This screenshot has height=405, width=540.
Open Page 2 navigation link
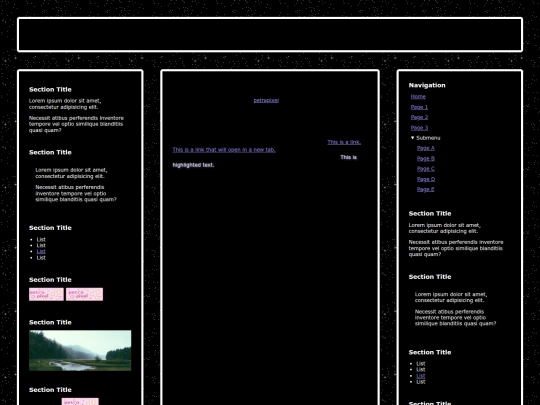[x=419, y=117]
